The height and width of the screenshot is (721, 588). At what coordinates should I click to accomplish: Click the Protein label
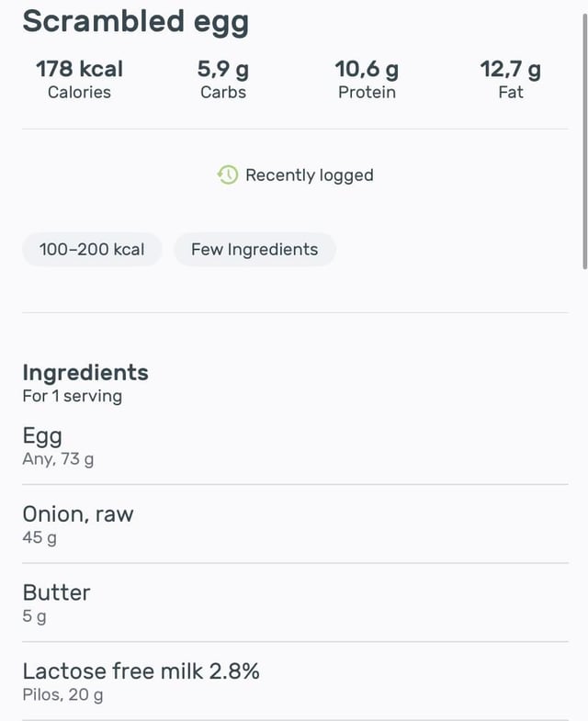(x=367, y=92)
